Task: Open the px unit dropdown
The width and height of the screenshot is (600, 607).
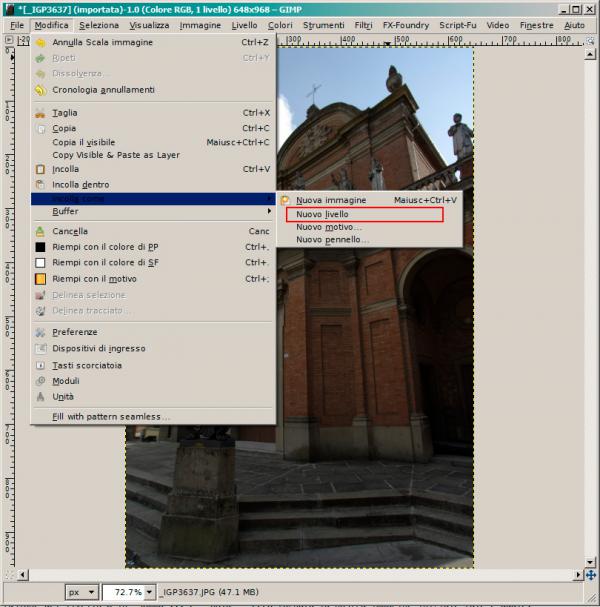Action: tap(81, 592)
